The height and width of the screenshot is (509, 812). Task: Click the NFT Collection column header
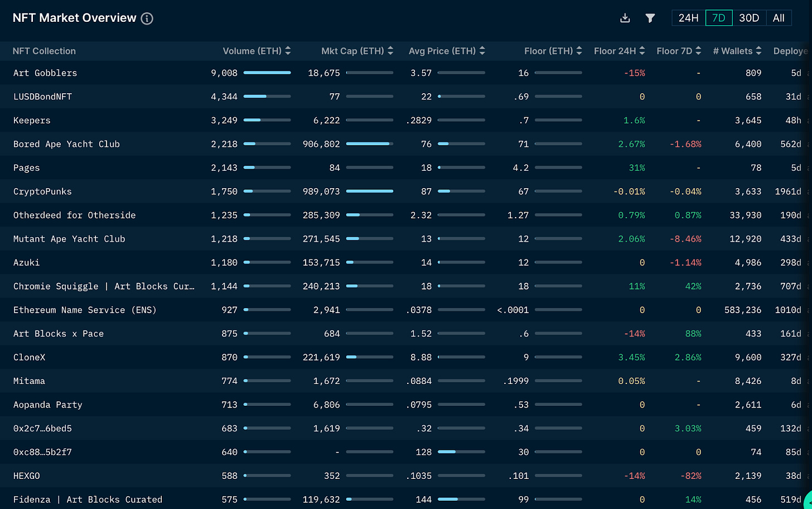[44, 51]
